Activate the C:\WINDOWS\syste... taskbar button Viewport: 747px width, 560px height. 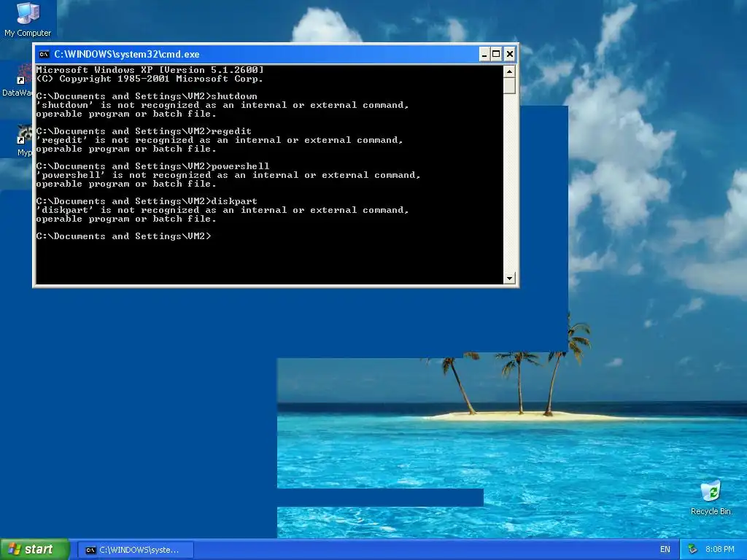point(135,550)
